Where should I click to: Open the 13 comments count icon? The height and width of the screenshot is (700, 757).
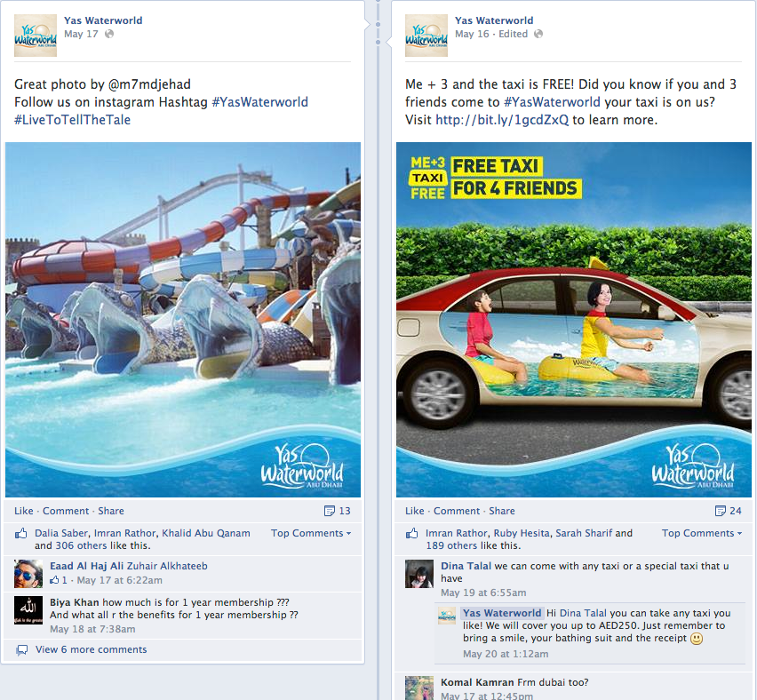[330, 511]
